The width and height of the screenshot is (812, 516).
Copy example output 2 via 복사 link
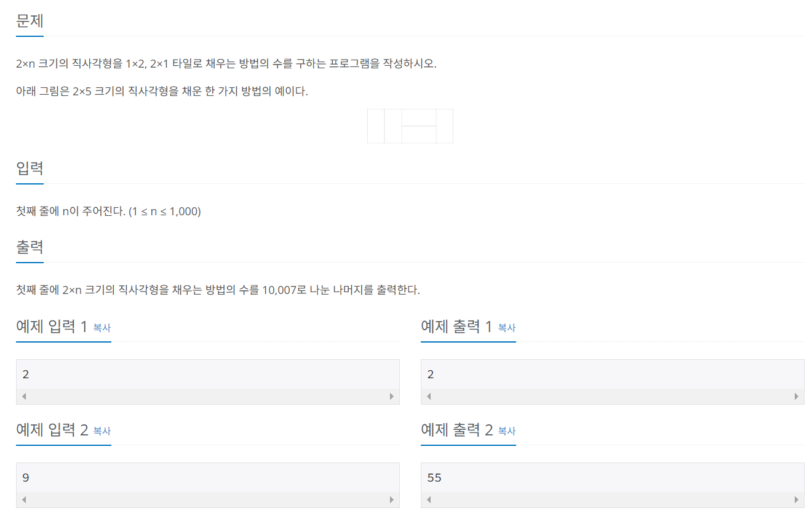coord(507,431)
